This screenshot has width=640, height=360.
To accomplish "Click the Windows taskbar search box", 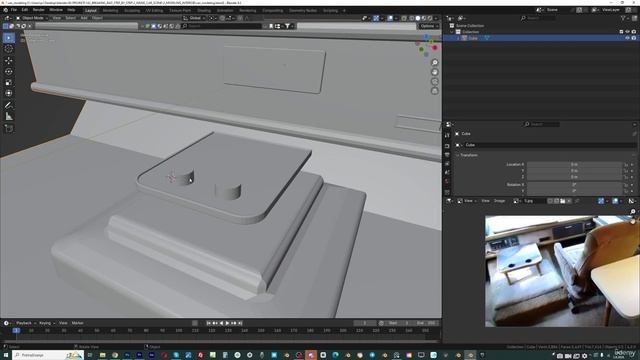I will click(x=48, y=355).
